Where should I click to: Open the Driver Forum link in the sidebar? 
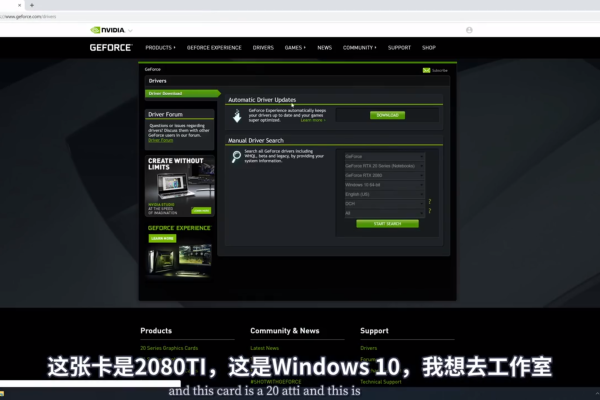(x=160, y=140)
